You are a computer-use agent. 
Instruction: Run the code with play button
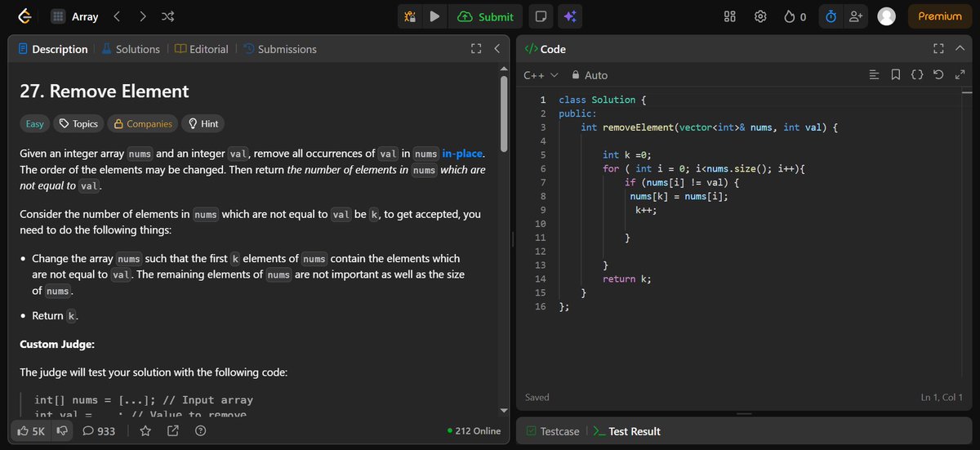point(434,16)
